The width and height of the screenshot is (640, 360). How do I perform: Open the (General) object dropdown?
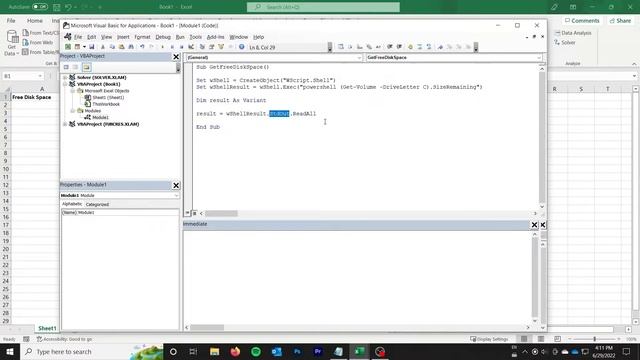pyautogui.click(x=359, y=58)
